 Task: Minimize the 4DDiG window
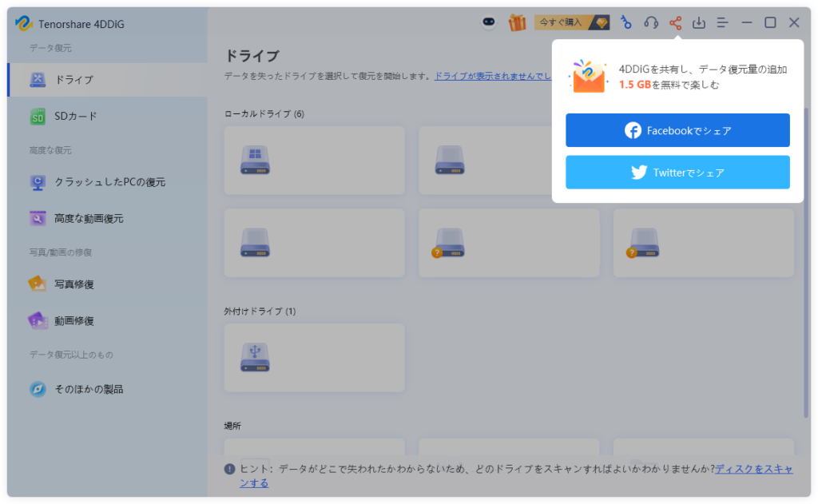[747, 22]
